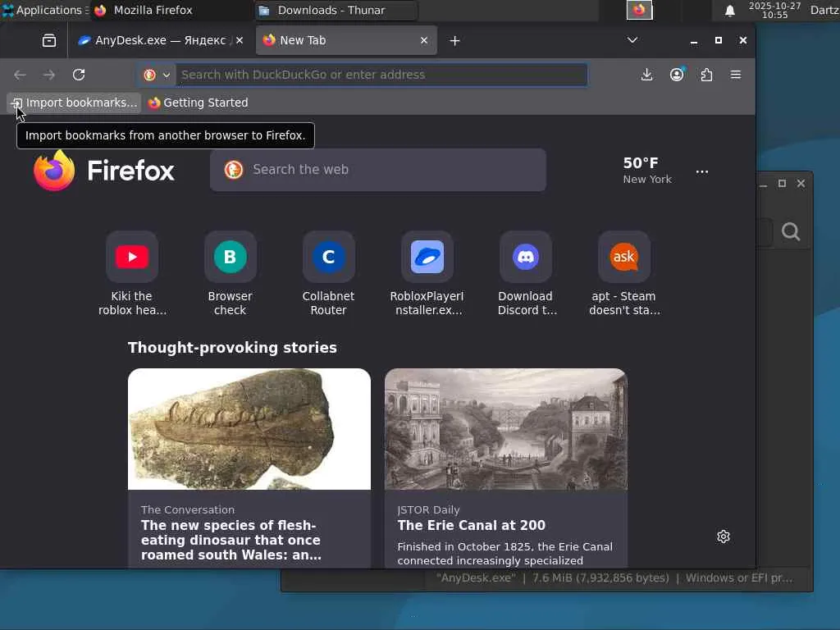The height and width of the screenshot is (630, 840).
Task: Close the New Tab tab
Action: coord(424,41)
